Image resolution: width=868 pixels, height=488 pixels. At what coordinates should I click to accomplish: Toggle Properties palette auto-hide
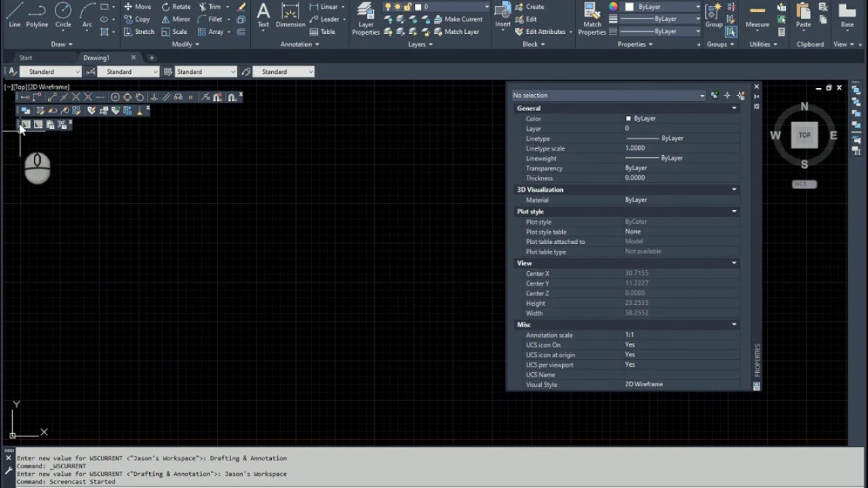[x=757, y=97]
